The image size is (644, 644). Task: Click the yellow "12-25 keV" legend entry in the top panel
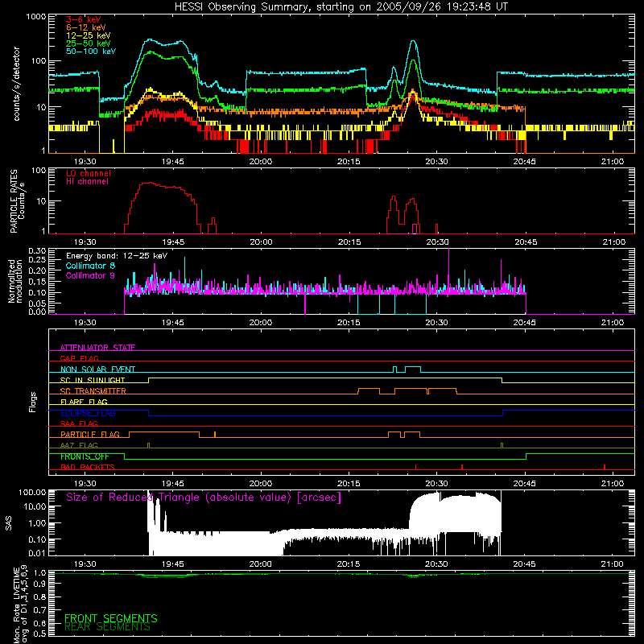click(x=88, y=35)
